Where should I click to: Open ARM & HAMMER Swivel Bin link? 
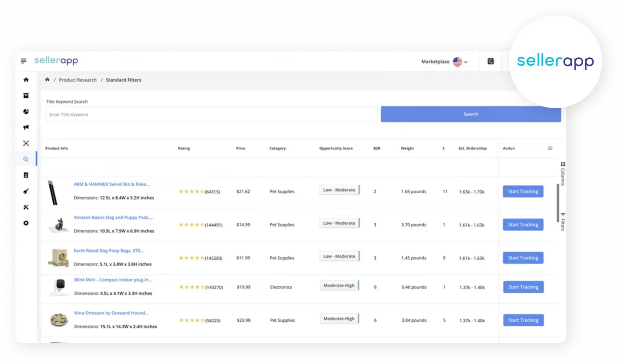coord(112,184)
